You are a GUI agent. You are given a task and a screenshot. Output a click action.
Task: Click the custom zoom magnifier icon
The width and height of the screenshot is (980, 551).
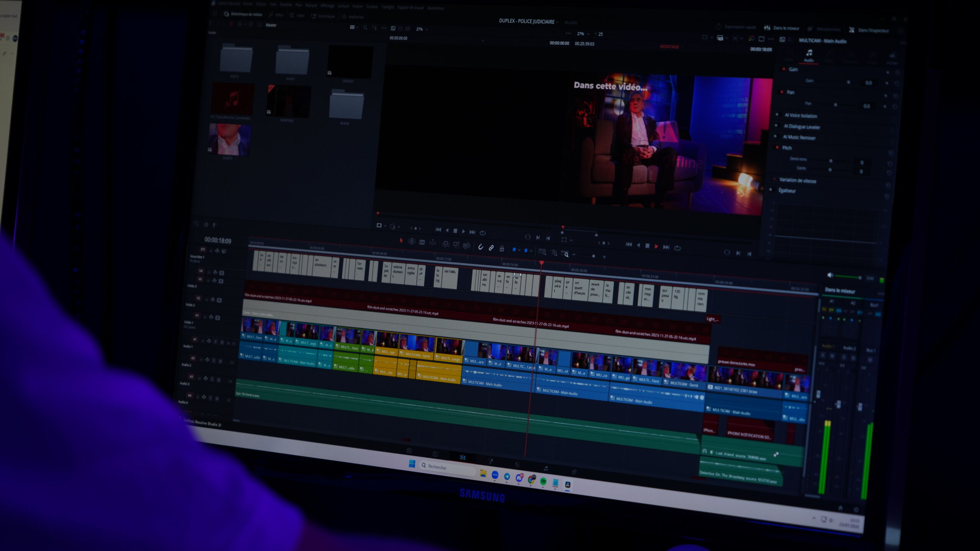pos(565,254)
